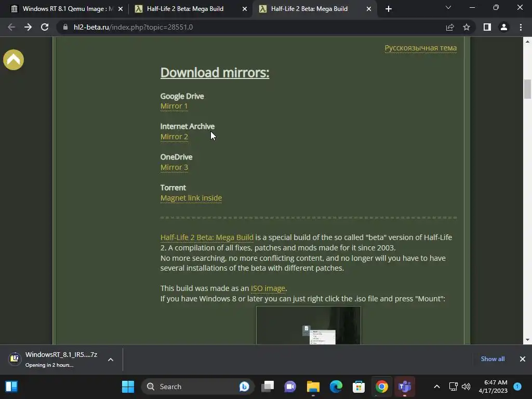This screenshot has height=399, width=532.
Task: Reload the page with the refresh icon
Action: tap(45, 27)
